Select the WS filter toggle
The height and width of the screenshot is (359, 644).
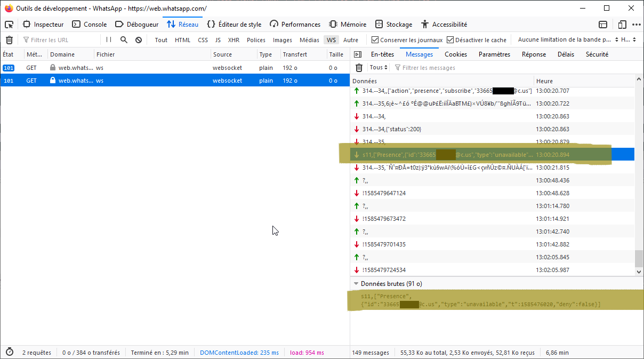332,40
